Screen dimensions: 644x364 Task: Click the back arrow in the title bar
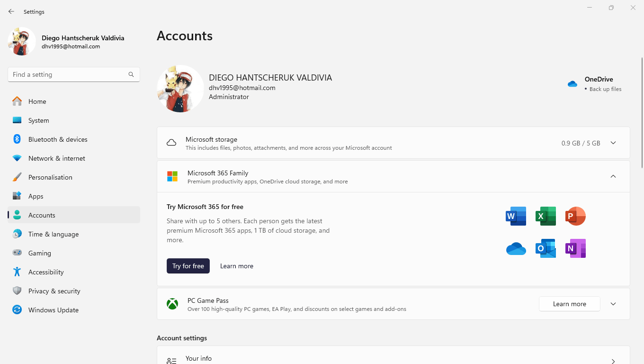(x=11, y=11)
